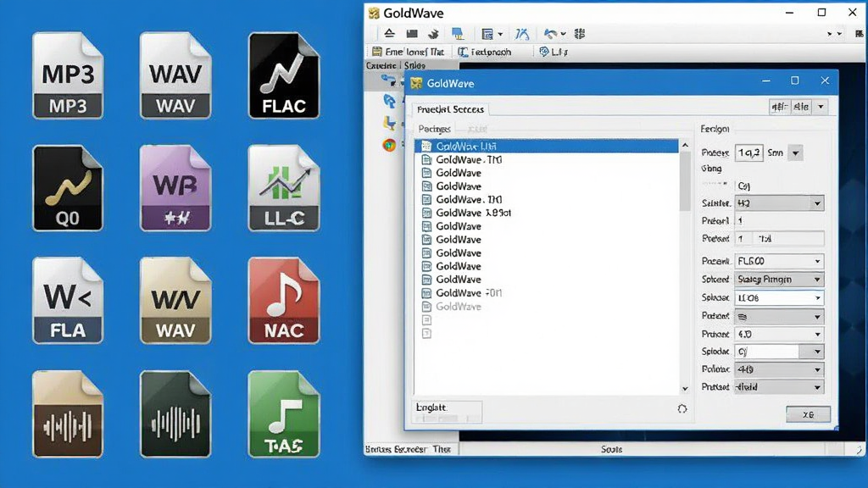Click the orange round icon in main window sidebar
Viewport: 868px width, 488px height.
pyautogui.click(x=390, y=145)
